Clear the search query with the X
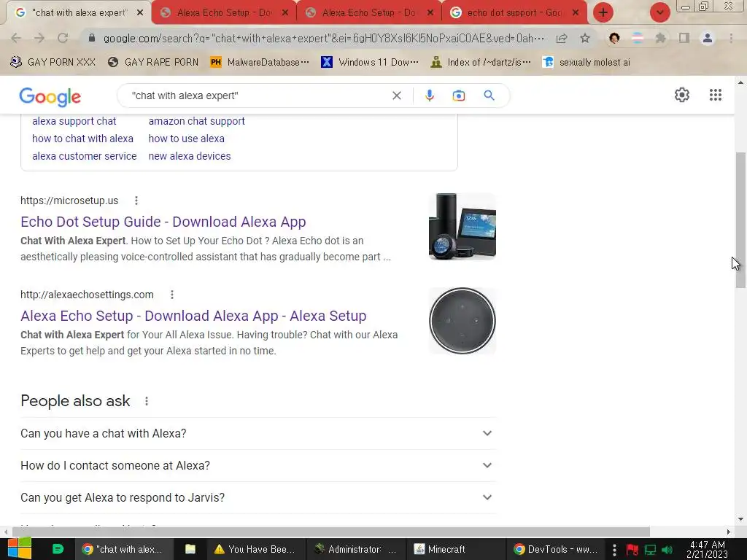 (396, 96)
